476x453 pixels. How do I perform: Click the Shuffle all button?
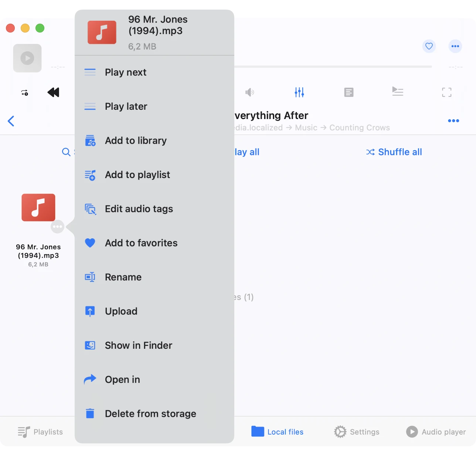coord(394,152)
